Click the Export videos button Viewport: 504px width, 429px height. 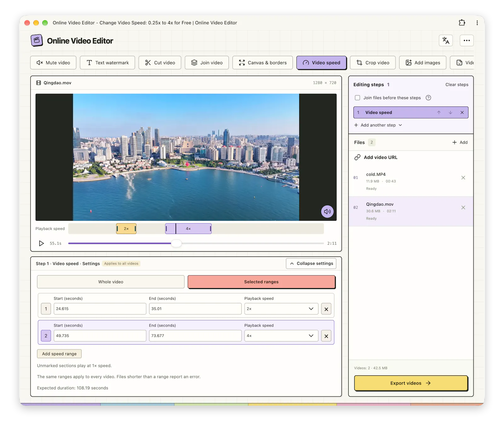(411, 383)
